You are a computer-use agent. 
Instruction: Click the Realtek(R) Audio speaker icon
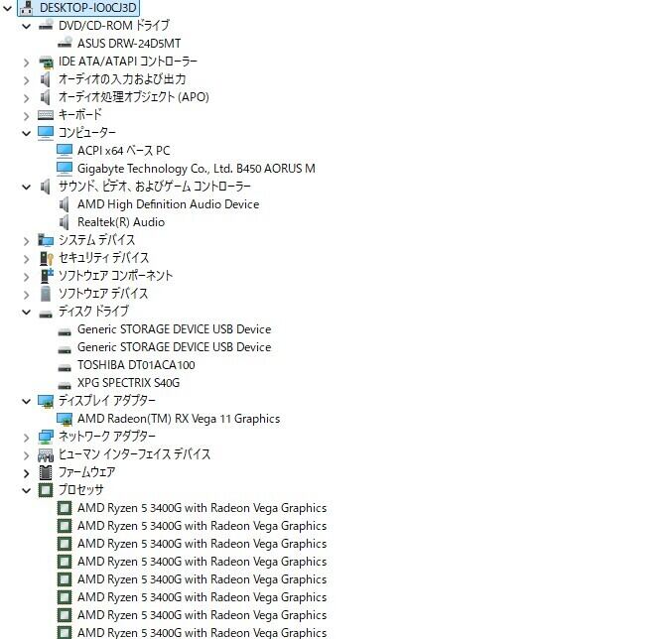tap(64, 222)
